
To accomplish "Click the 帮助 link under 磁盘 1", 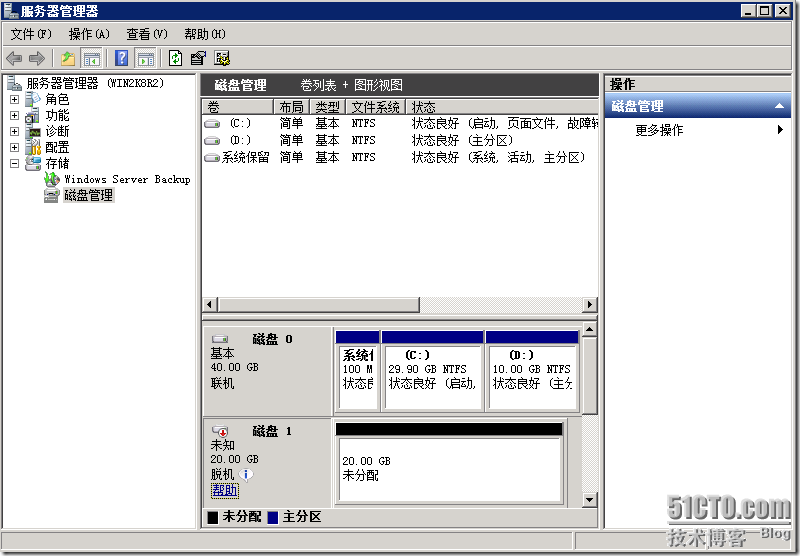I will tap(224, 491).
